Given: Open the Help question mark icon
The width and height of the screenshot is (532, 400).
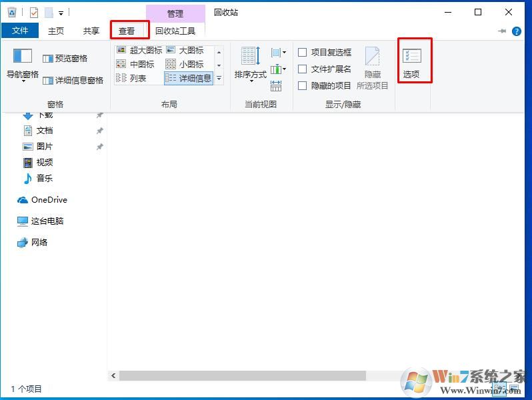Looking at the screenshot, I should click(x=517, y=31).
